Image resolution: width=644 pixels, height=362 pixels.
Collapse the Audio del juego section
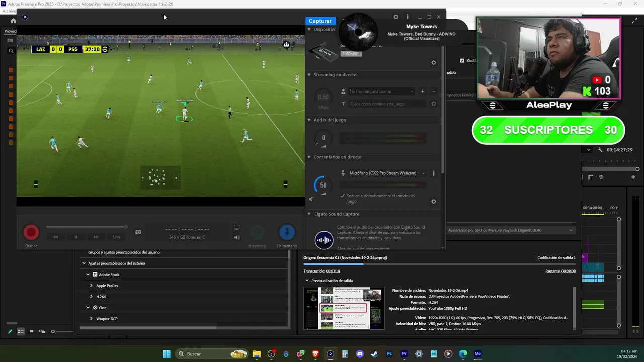coord(309,120)
